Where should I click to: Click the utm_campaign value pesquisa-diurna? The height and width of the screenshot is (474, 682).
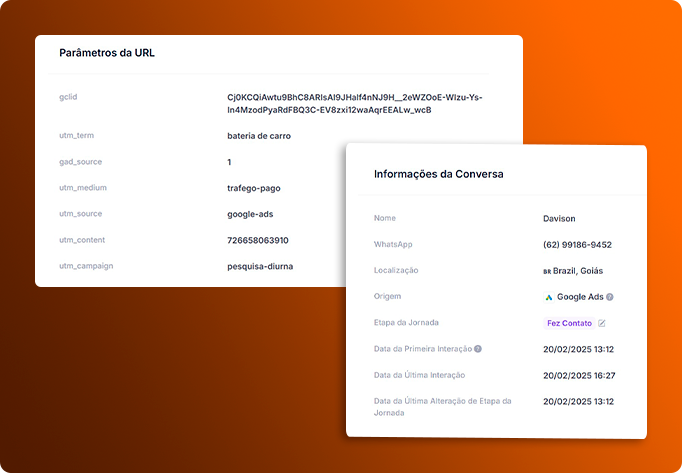point(260,267)
